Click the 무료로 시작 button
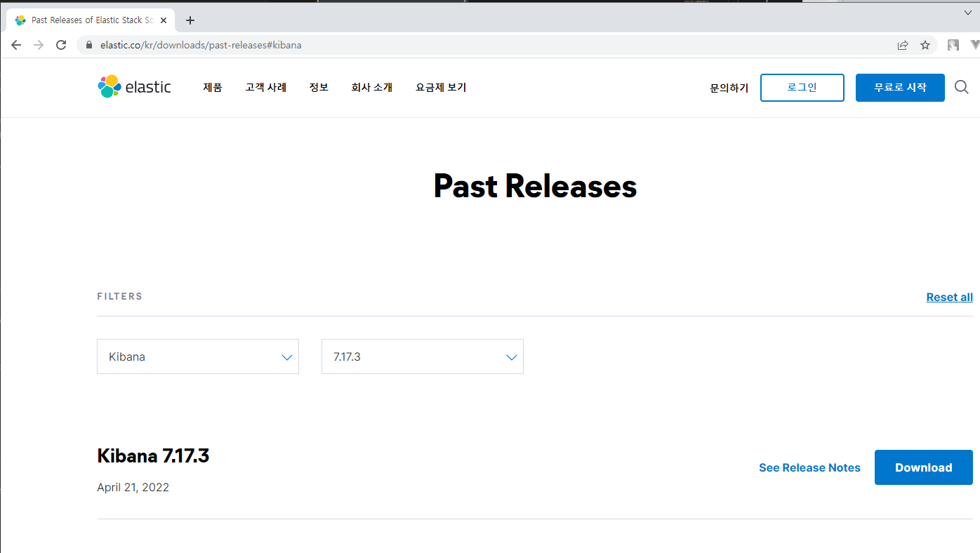 [x=900, y=88]
